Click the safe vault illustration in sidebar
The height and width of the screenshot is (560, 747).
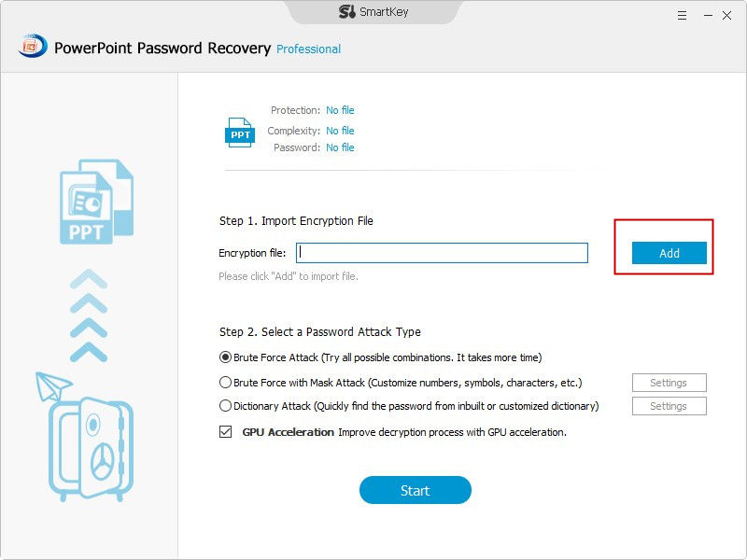pyautogui.click(x=91, y=449)
